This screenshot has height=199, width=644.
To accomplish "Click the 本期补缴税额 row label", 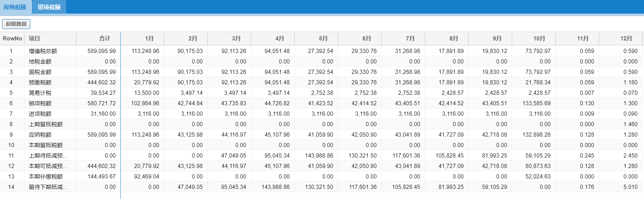I will tap(46, 176).
